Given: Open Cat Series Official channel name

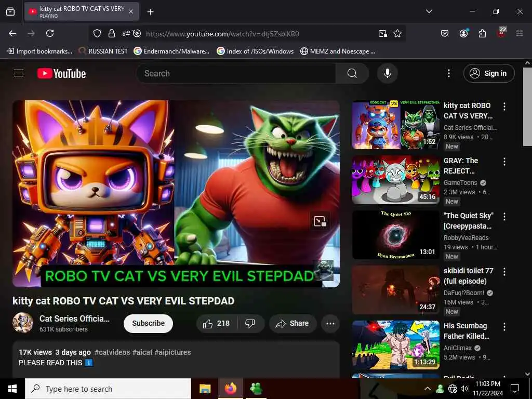Looking at the screenshot, I should click(74, 318).
